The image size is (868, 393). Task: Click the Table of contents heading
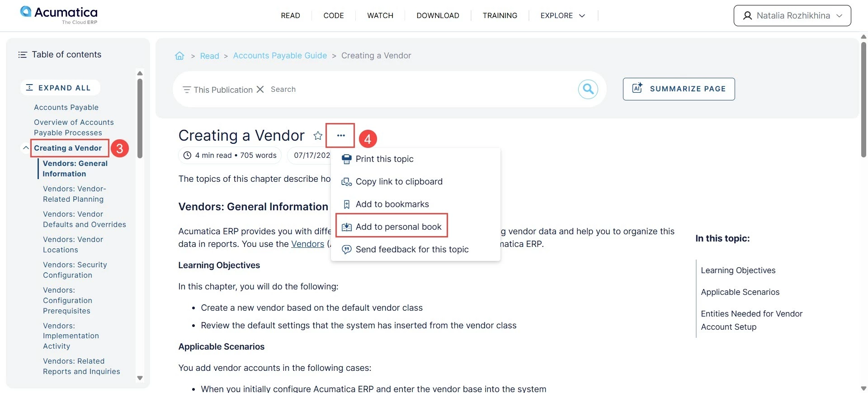pos(66,55)
